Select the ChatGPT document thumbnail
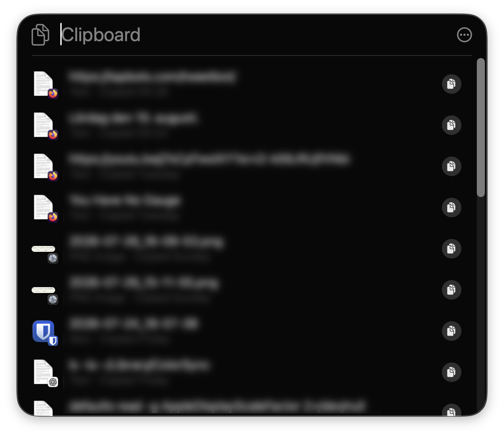Image resolution: width=504 pixels, height=436 pixels. [x=44, y=372]
